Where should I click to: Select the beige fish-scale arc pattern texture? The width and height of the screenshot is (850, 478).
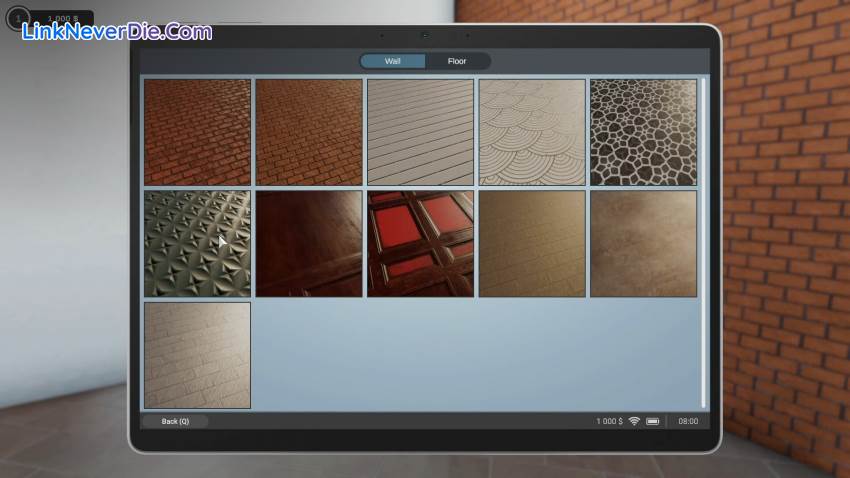(532, 132)
